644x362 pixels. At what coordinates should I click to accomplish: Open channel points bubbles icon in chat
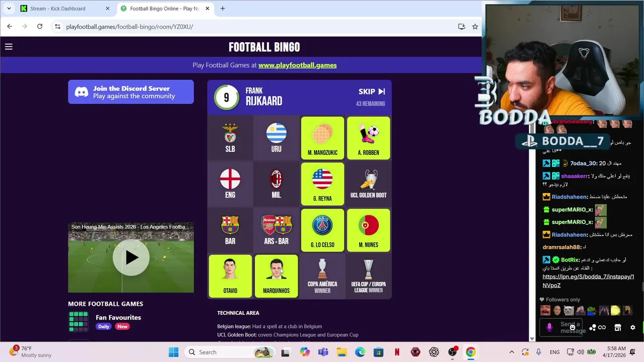(x=593, y=328)
